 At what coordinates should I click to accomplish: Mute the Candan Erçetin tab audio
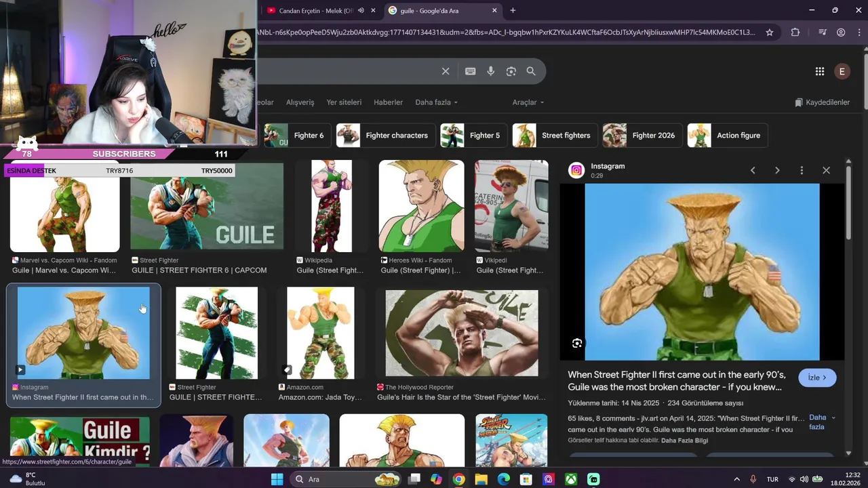click(x=361, y=10)
